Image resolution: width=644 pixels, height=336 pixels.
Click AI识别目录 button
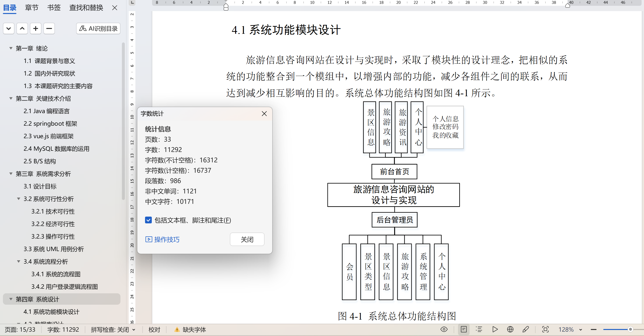click(98, 28)
